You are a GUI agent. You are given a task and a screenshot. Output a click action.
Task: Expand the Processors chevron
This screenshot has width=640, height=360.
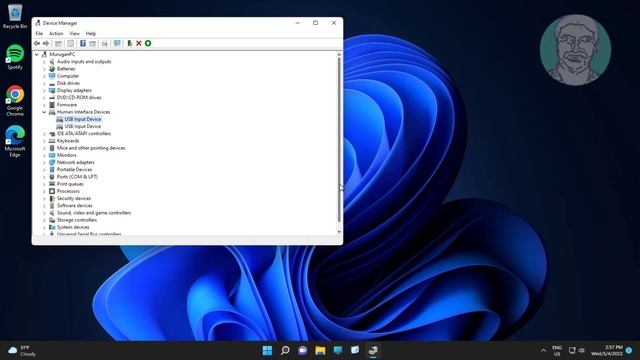pos(44,191)
